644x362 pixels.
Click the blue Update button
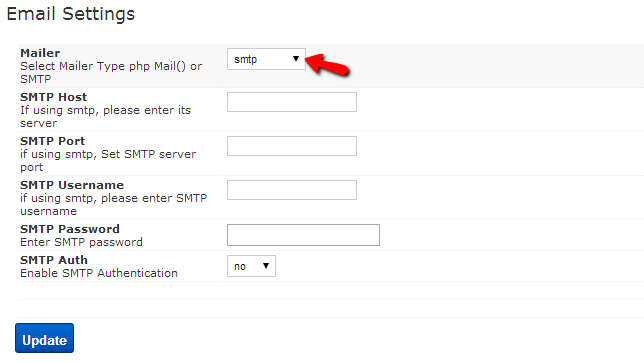click(44, 338)
